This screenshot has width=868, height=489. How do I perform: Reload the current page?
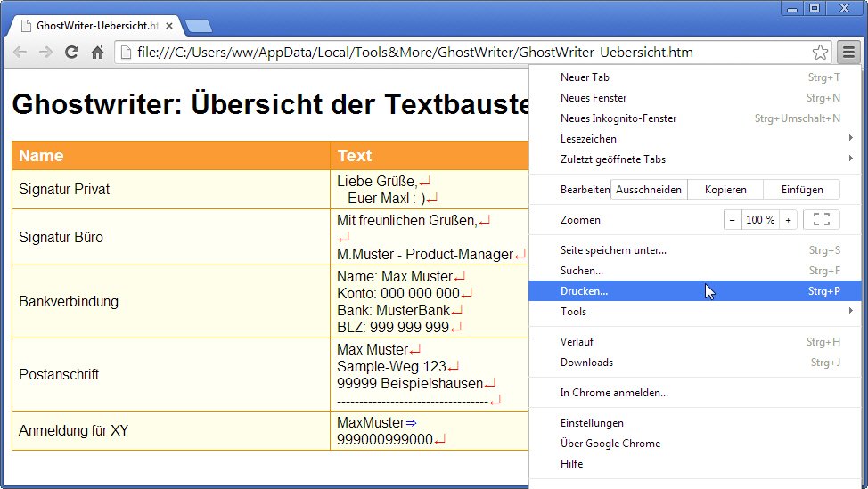72,53
